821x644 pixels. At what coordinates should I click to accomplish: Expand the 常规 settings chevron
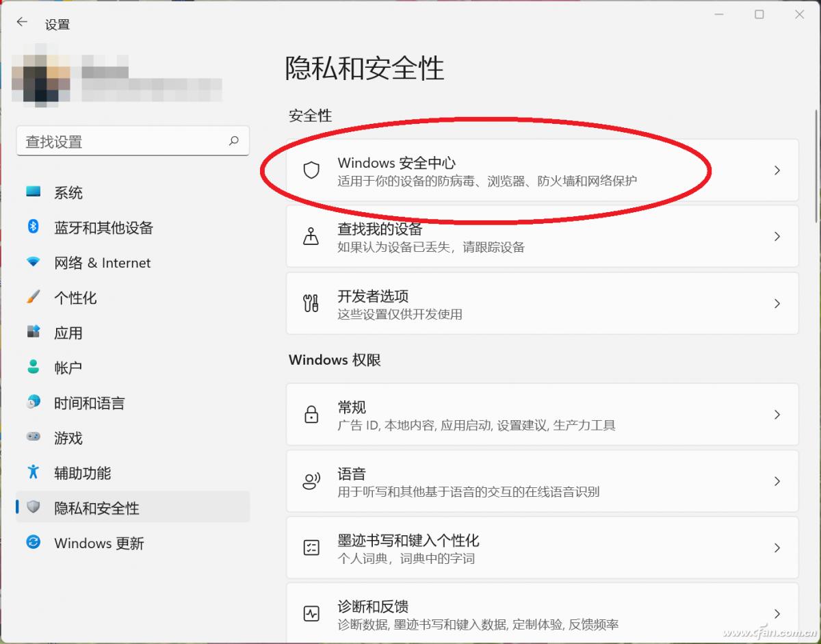[x=777, y=415]
